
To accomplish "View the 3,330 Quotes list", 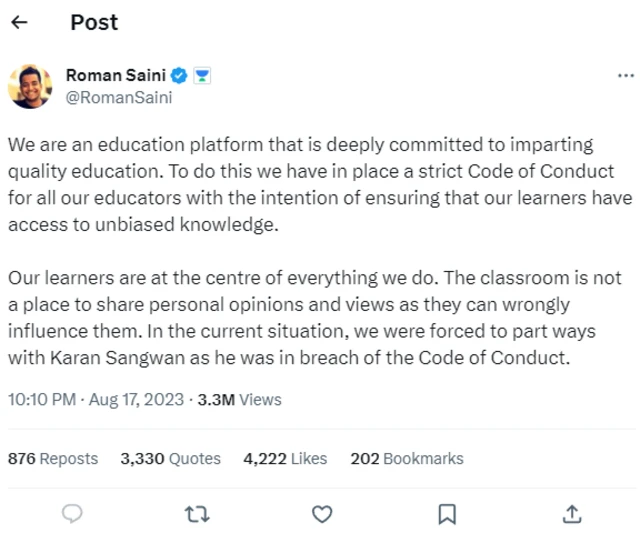I will [170, 458].
